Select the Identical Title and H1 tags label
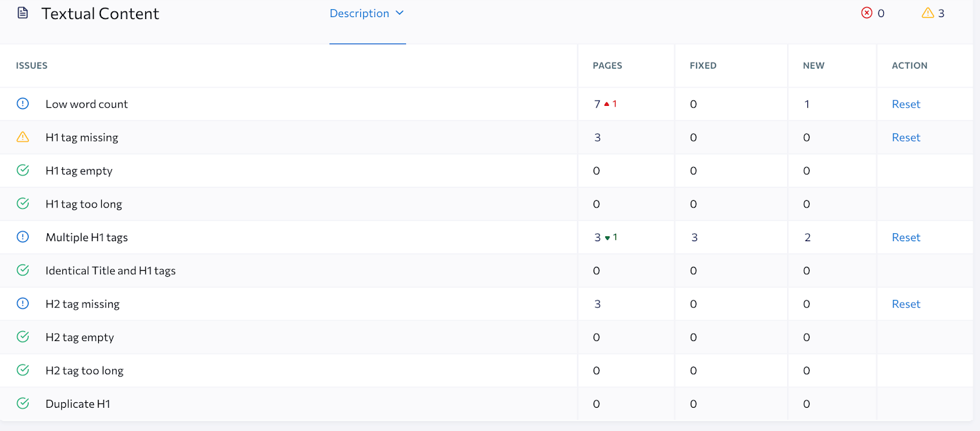This screenshot has width=980, height=431. coord(110,271)
